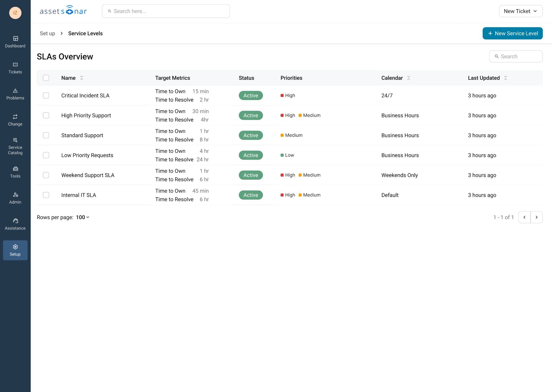Click Time to Resolve 24 hr value
The height and width of the screenshot is (392, 552).
pos(203,160)
